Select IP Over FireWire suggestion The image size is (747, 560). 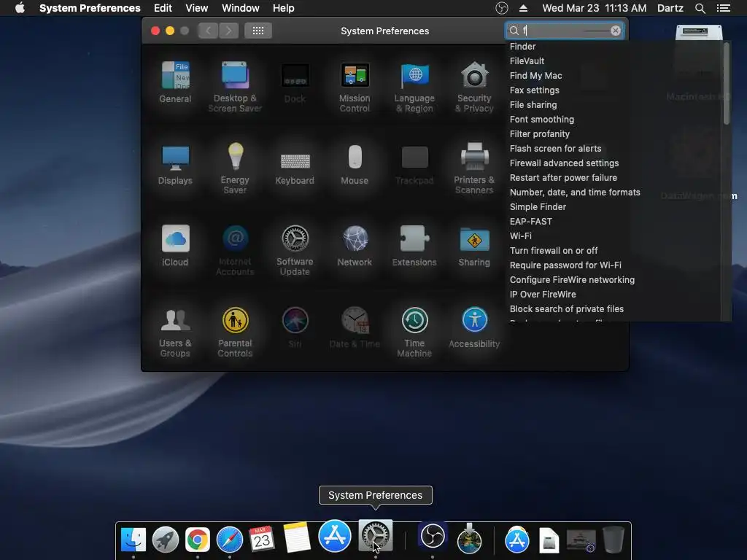pyautogui.click(x=543, y=295)
